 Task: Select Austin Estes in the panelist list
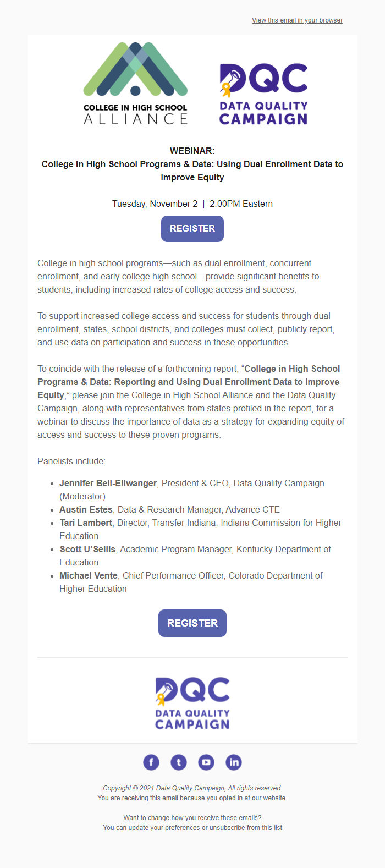click(x=86, y=509)
